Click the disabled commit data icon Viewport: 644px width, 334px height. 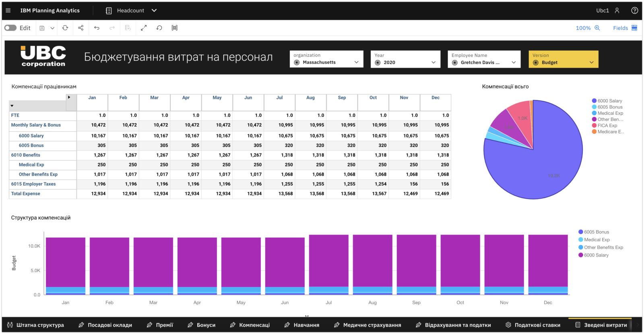click(128, 28)
